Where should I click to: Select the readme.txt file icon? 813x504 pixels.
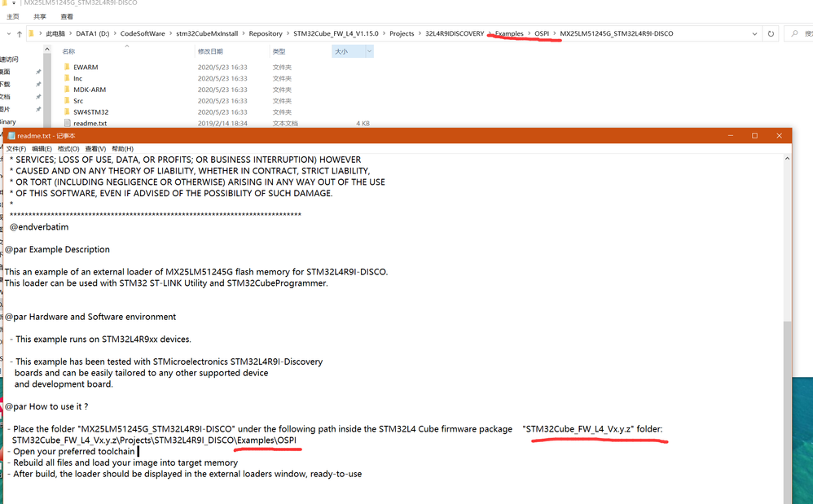coord(67,123)
